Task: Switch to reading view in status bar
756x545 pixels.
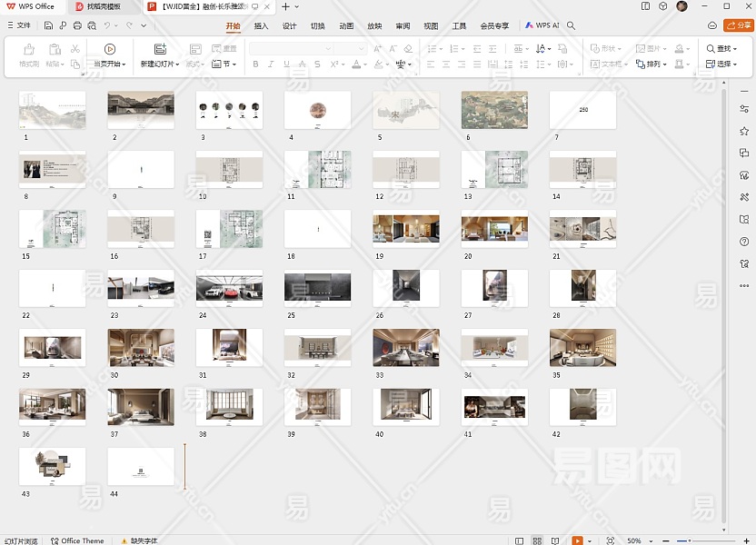Action: [x=553, y=540]
